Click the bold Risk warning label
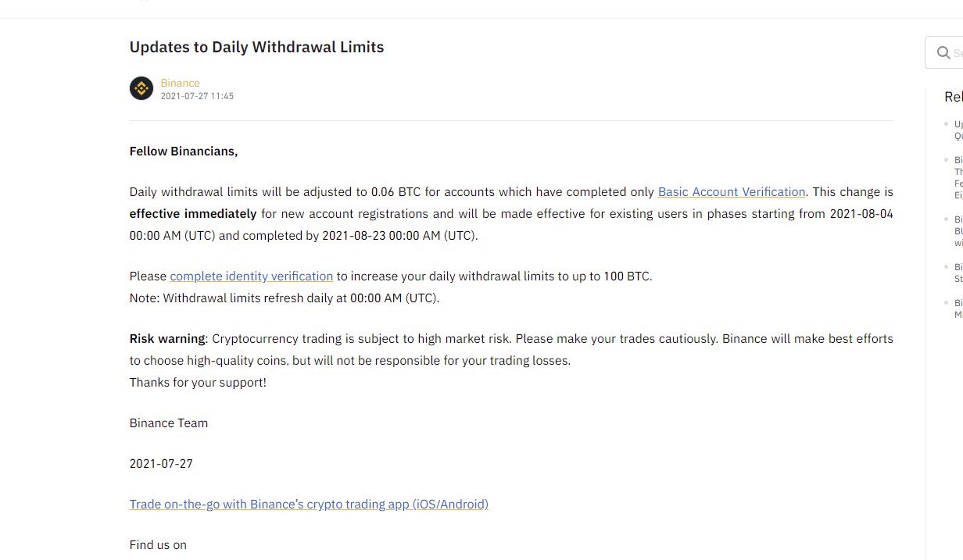Image resolution: width=963 pixels, height=560 pixels. (x=168, y=339)
